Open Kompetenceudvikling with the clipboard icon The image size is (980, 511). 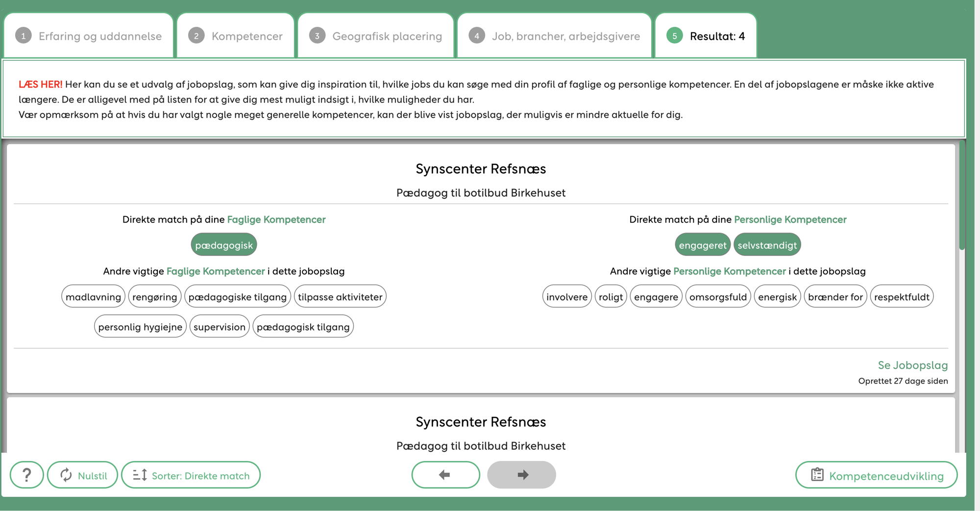click(x=876, y=475)
